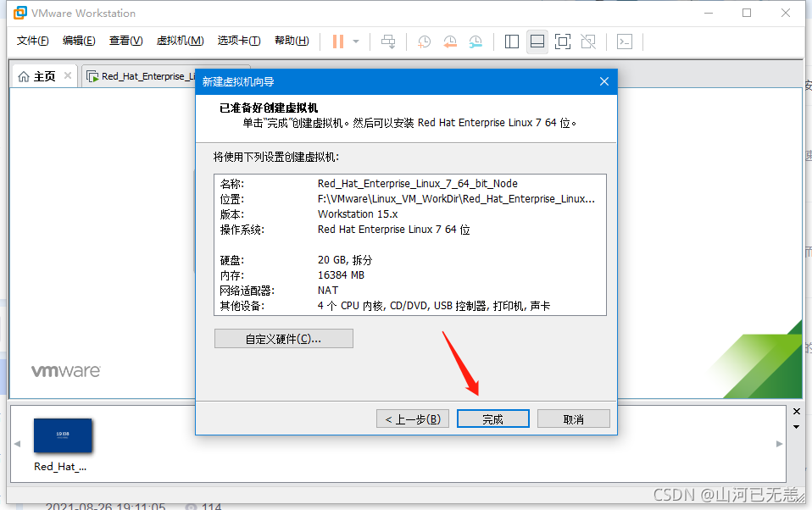This screenshot has width=812, height=510.
Task: Close the 新建虚拟机向导 dialog
Action: click(603, 81)
